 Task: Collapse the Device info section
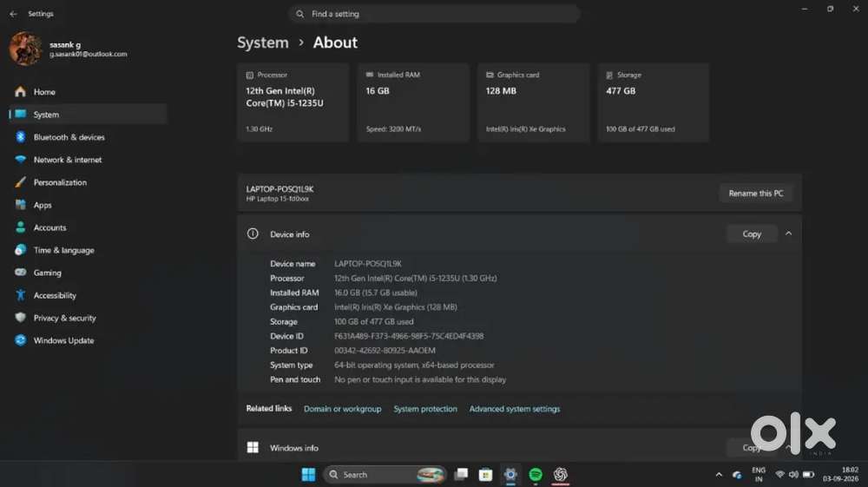788,234
